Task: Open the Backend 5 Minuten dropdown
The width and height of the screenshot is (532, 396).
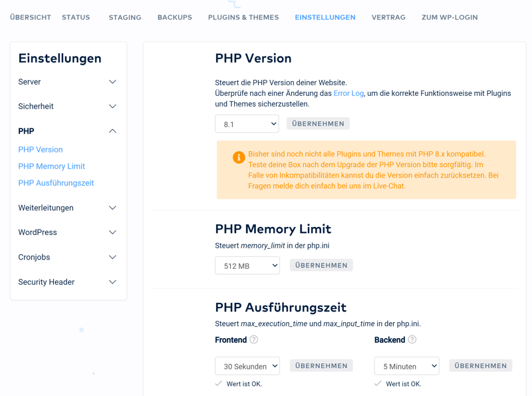Action: click(x=406, y=366)
